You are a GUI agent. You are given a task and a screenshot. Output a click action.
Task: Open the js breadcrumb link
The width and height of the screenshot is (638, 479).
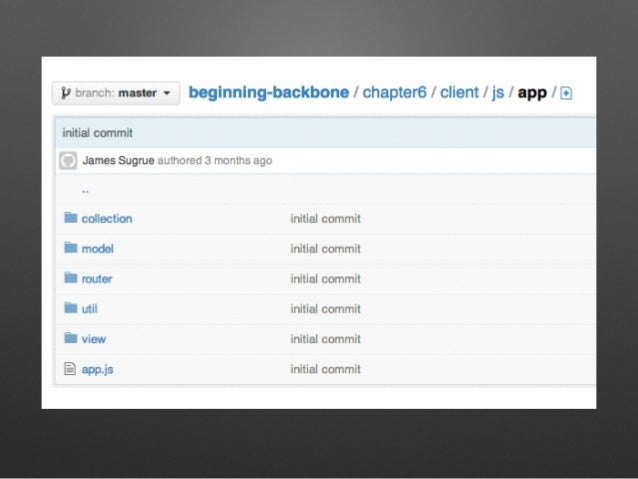(498, 93)
